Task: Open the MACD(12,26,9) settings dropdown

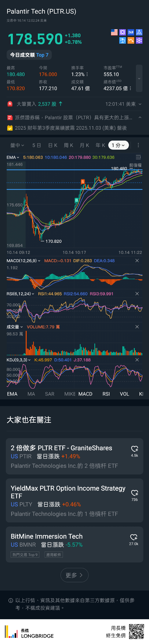Action: click(23, 261)
